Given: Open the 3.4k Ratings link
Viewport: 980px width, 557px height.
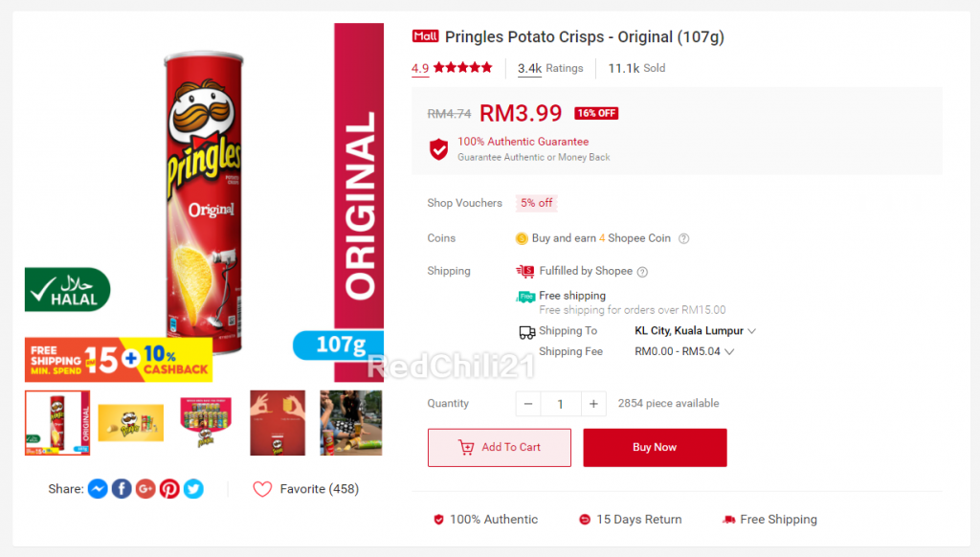Looking at the screenshot, I should tap(550, 68).
